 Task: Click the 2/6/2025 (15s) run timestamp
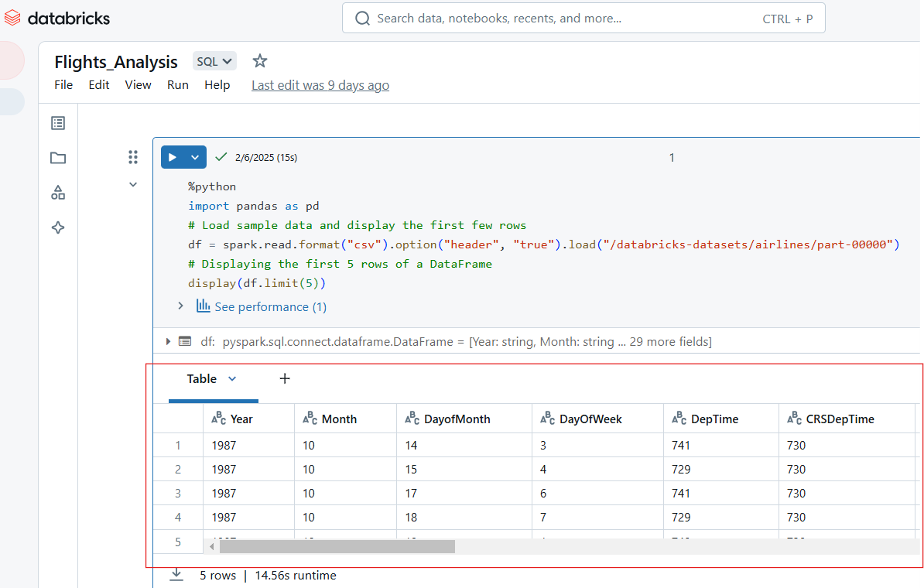click(x=265, y=157)
